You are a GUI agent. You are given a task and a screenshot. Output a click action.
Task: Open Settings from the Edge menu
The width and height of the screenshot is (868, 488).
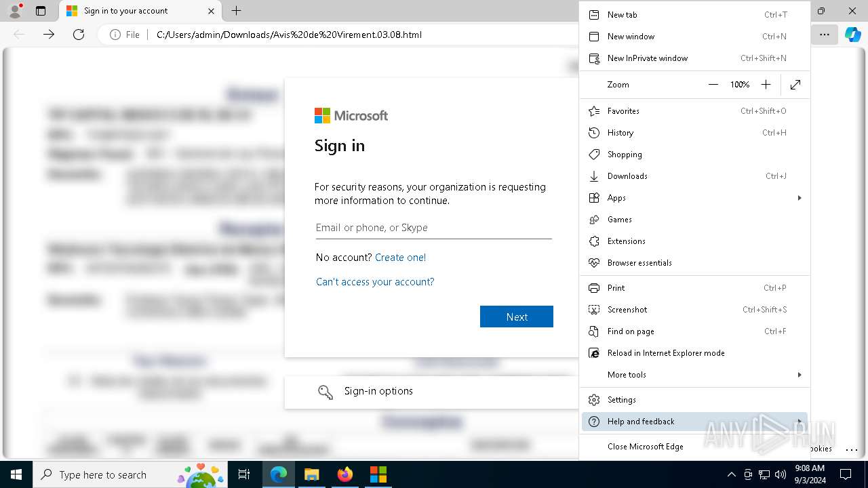[694, 400]
